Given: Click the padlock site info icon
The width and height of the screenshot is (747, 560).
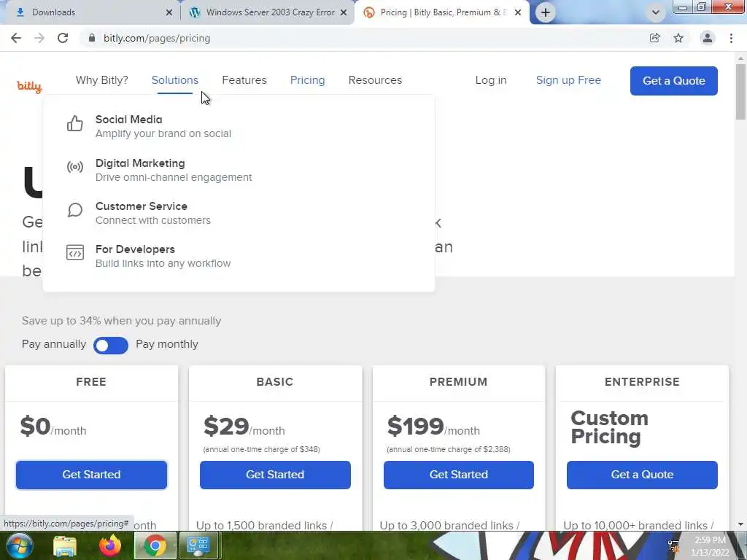Looking at the screenshot, I should tap(92, 38).
